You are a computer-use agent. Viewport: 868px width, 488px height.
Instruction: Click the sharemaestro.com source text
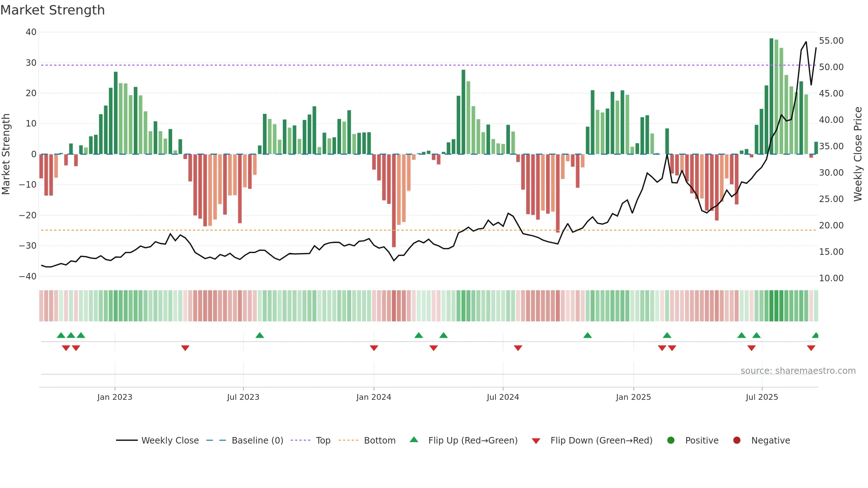pos(798,371)
